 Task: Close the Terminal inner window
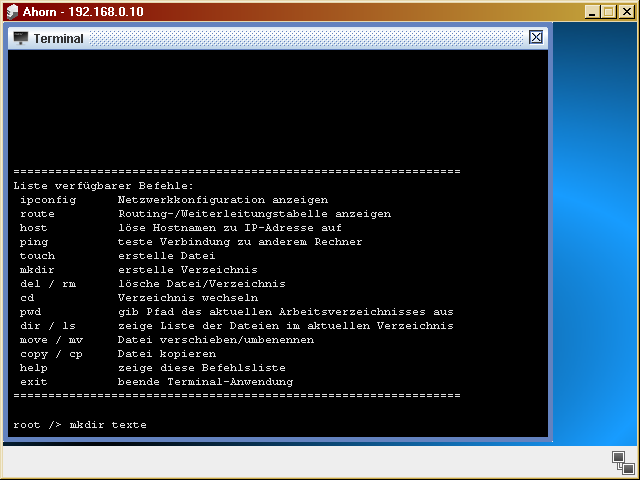[536, 38]
